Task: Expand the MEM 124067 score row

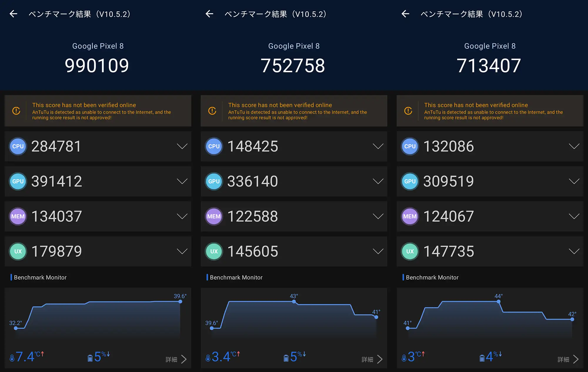Action: coord(574,216)
